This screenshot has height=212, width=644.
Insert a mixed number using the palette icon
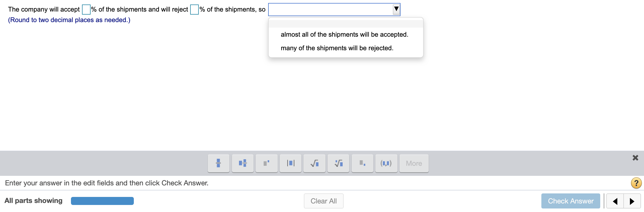[x=242, y=163]
